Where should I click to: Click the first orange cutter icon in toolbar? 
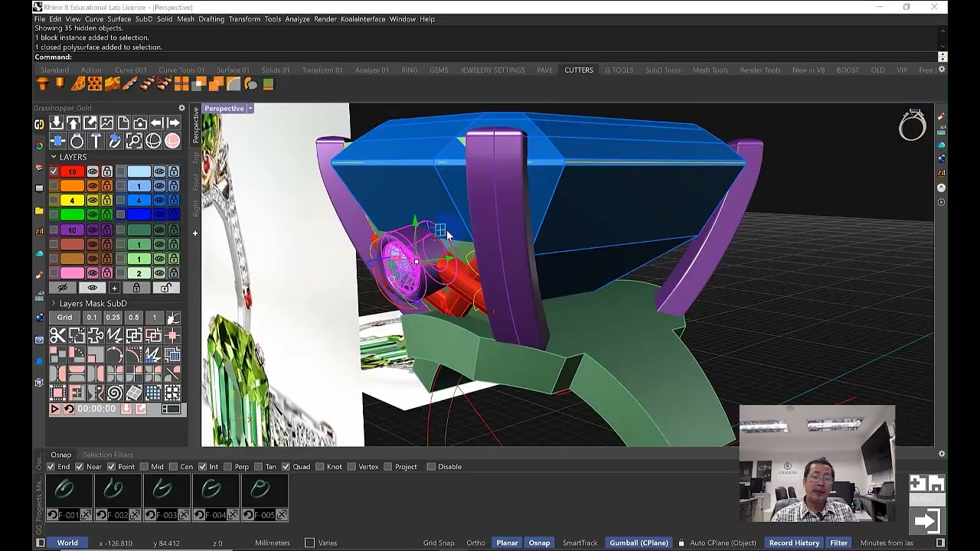click(x=44, y=84)
